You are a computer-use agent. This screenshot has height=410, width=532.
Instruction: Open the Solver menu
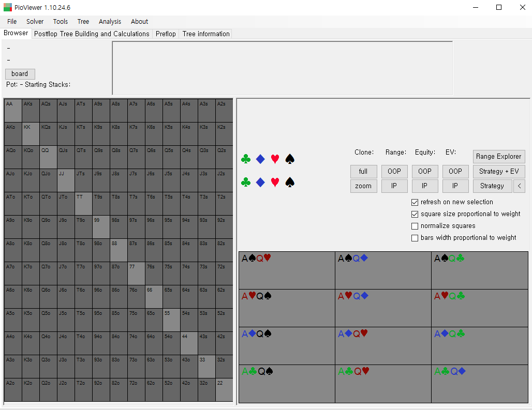35,21
